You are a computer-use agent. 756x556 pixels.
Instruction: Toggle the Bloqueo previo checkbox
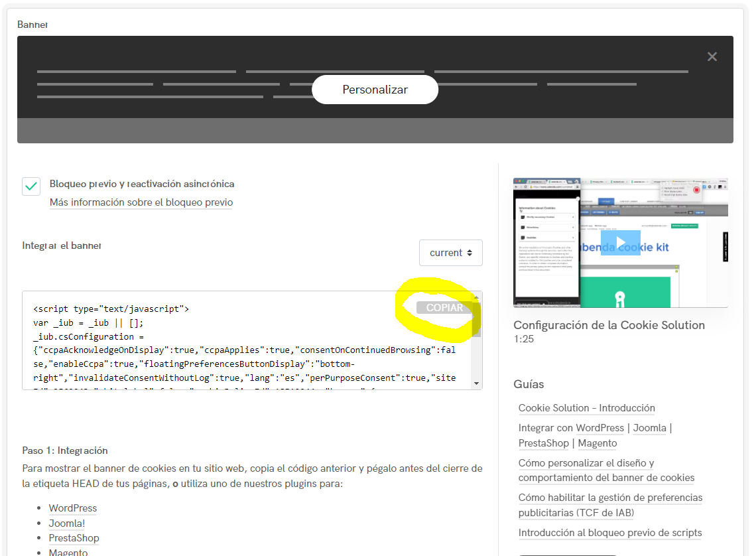(x=31, y=186)
